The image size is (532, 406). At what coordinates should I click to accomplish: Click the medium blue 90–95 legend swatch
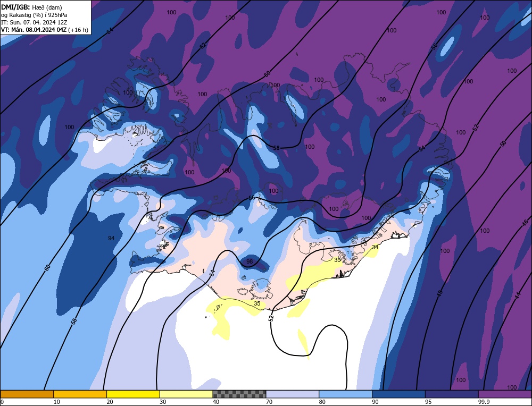pos(398,394)
